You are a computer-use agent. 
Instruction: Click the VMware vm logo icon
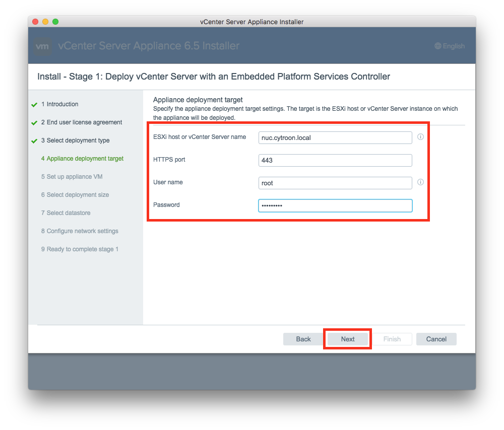click(x=42, y=46)
